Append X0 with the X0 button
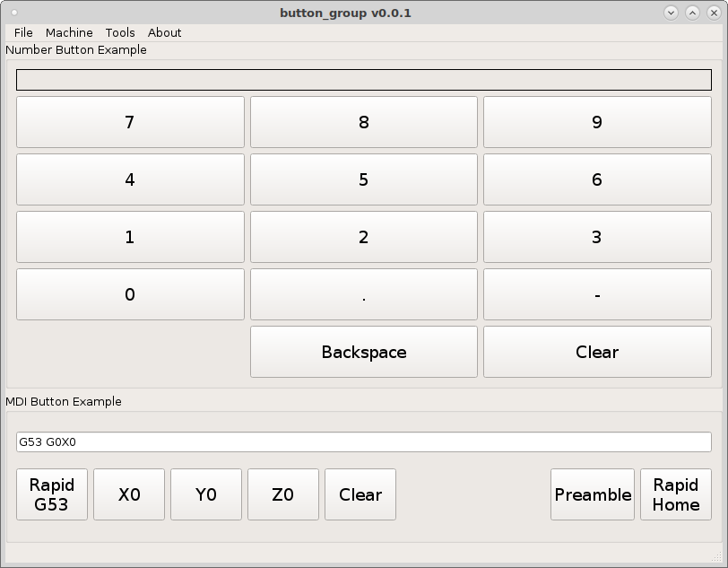Screen dimensions: 728x568 click(x=129, y=494)
